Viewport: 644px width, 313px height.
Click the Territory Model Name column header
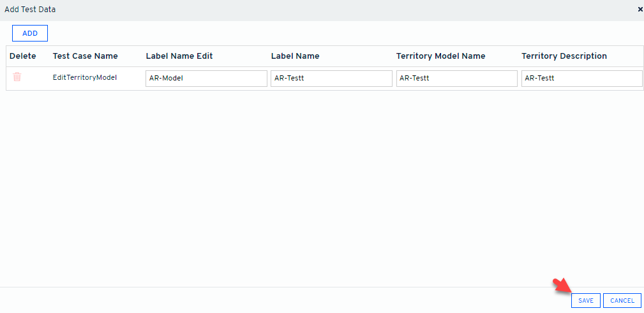pyautogui.click(x=440, y=56)
